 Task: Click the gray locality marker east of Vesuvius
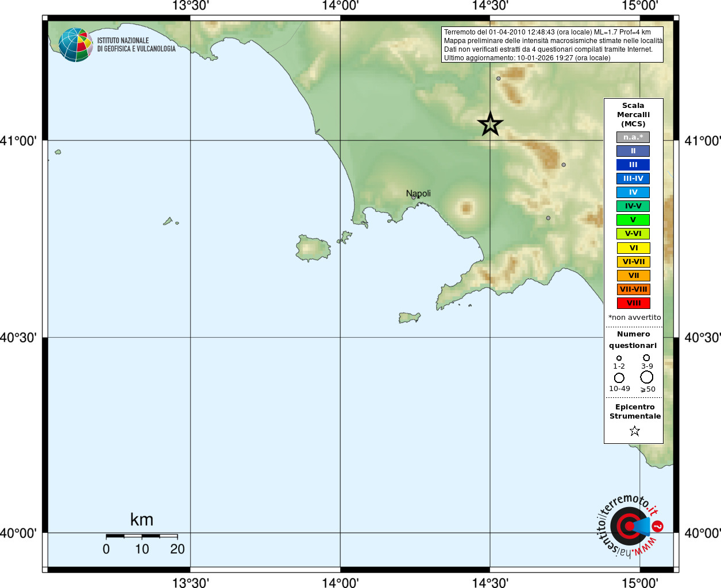pyautogui.click(x=548, y=218)
